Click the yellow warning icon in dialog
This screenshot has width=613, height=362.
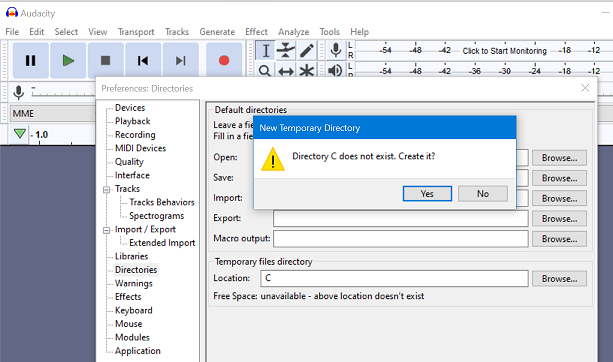point(272,159)
